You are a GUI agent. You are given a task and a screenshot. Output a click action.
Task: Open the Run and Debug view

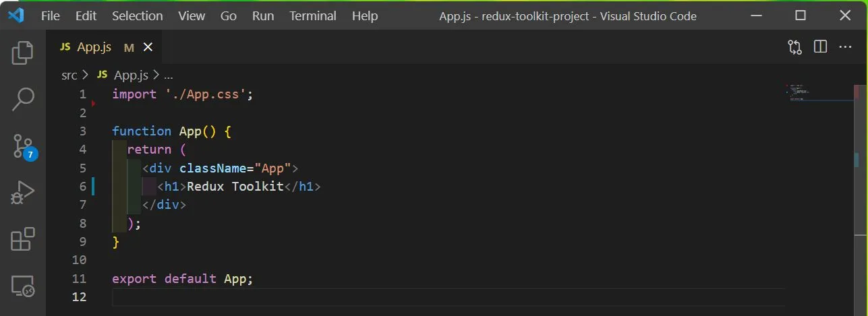tap(23, 193)
